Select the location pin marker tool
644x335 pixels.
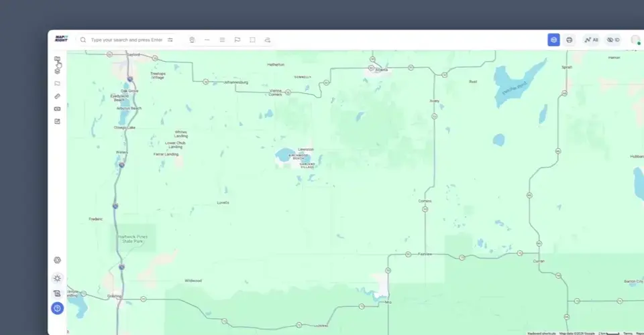pos(192,40)
